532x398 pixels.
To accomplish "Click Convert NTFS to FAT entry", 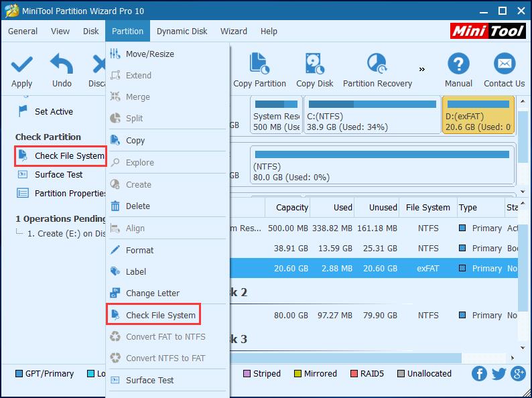I will pyautogui.click(x=165, y=358).
